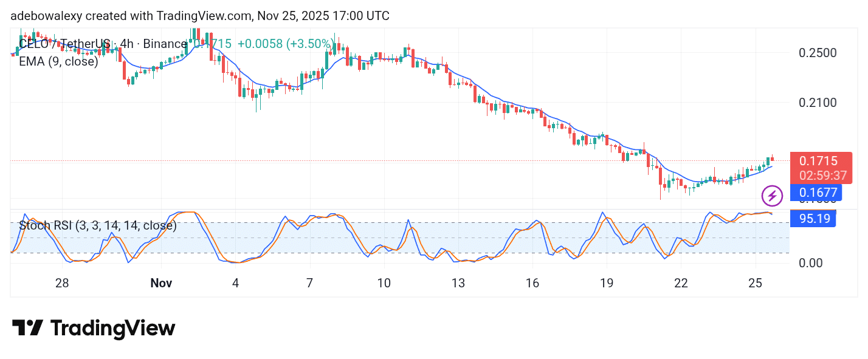Select the Stoch RSI indicator legend
The width and height of the screenshot is (868, 359).
(98, 226)
